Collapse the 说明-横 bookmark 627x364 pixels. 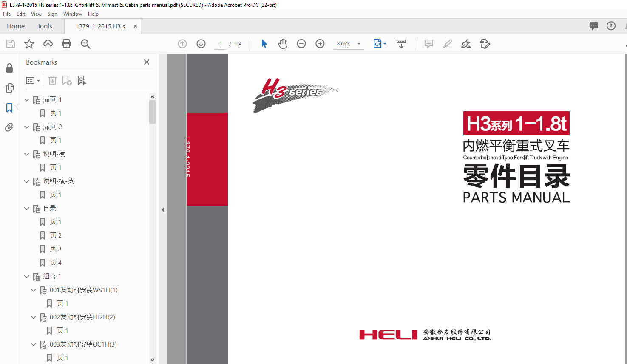27,154
